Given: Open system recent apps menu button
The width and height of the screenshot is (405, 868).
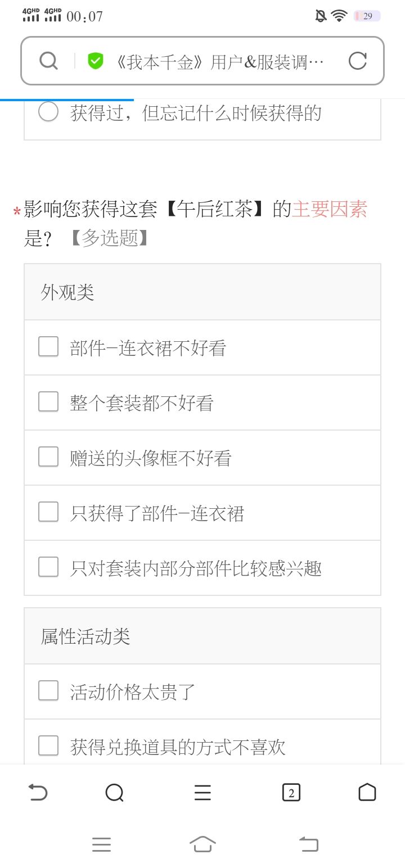Looking at the screenshot, I should tap(101, 844).
